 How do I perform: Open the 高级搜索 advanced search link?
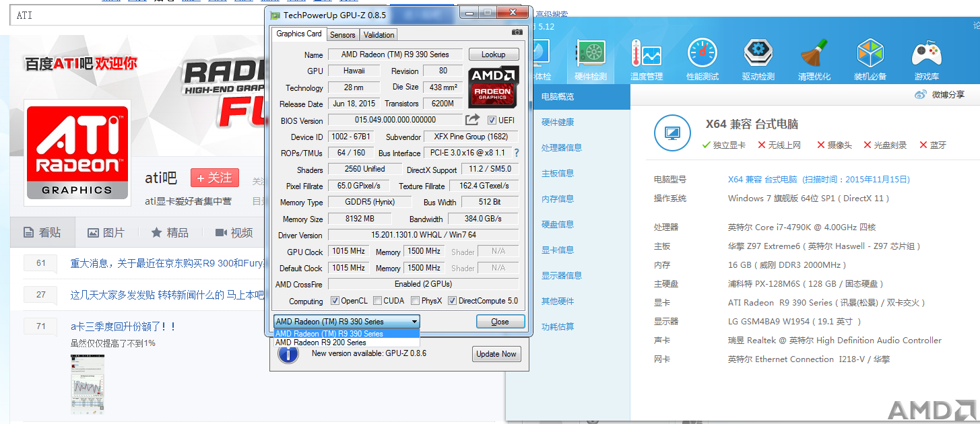coord(552,14)
